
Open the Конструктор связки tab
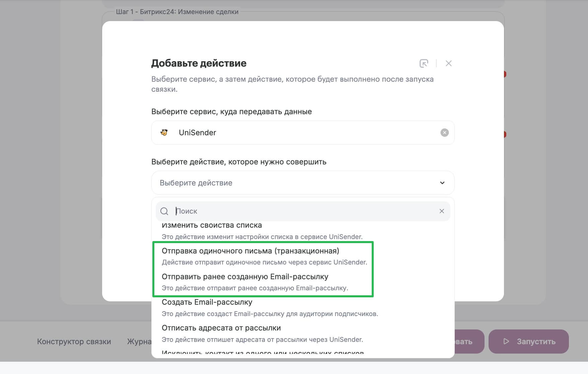pyautogui.click(x=74, y=342)
